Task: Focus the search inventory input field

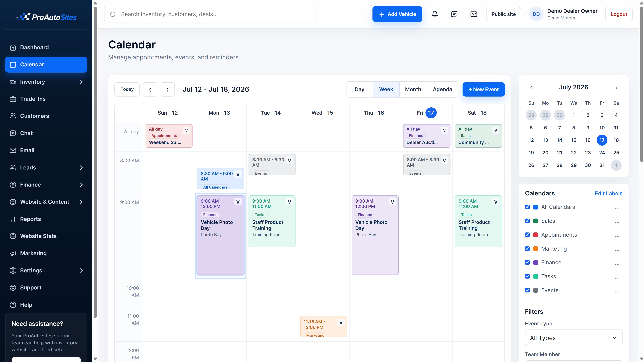Action: coord(210,14)
